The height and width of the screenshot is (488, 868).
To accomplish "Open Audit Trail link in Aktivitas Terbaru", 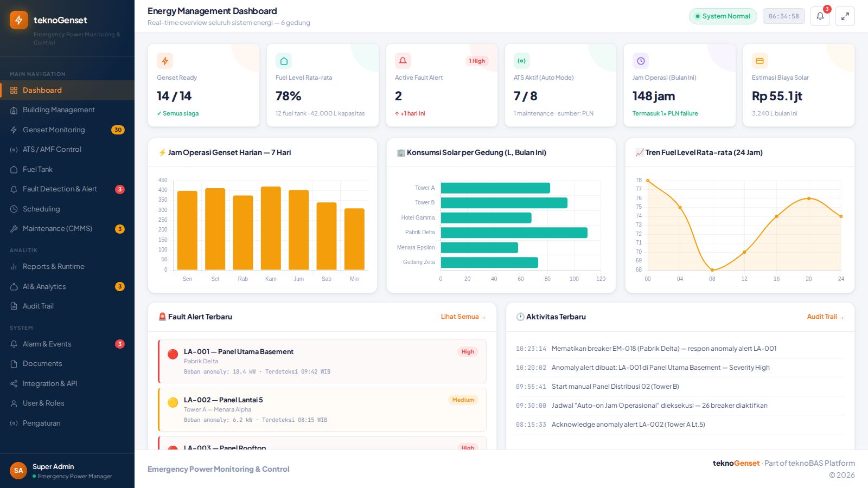I will (x=825, y=317).
